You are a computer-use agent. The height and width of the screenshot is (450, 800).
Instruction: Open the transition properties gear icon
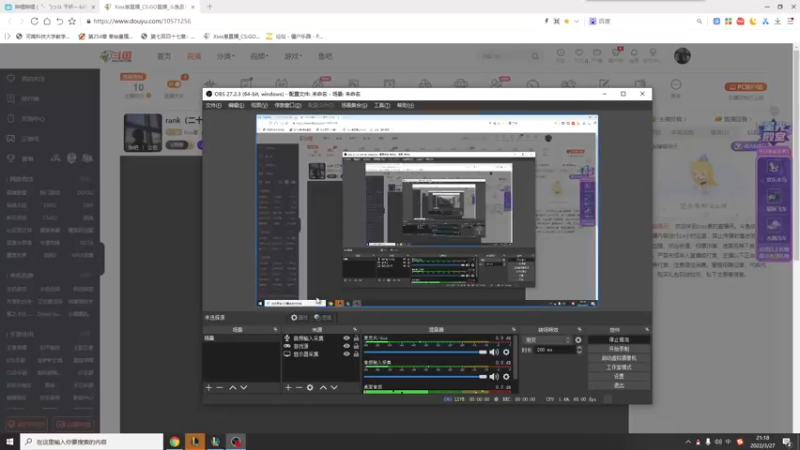tap(578, 340)
